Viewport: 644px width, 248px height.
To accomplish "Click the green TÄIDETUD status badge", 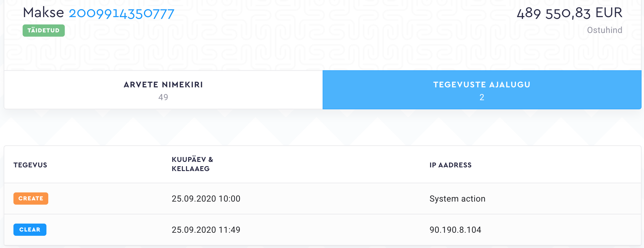I will coord(43,31).
